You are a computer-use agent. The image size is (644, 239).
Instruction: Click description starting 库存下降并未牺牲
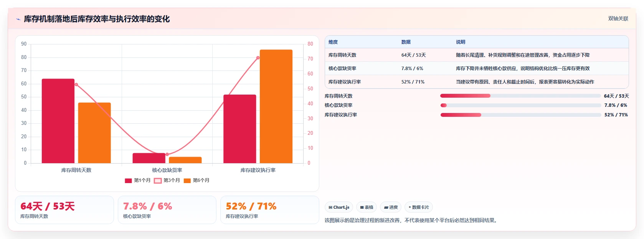pyautogui.click(x=523, y=69)
